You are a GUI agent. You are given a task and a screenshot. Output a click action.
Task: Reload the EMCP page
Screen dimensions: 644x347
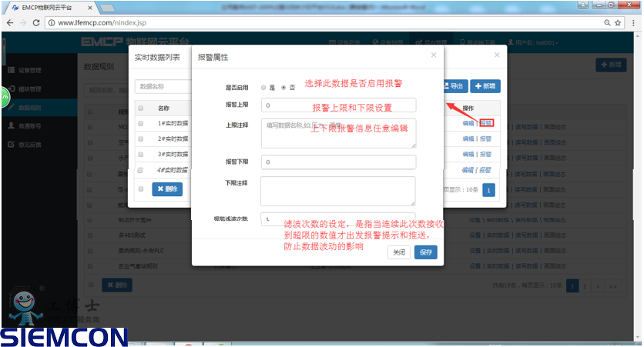pyautogui.click(x=36, y=23)
